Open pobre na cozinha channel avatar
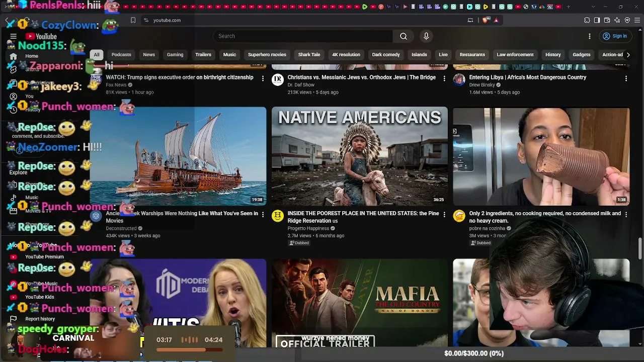 click(x=459, y=216)
